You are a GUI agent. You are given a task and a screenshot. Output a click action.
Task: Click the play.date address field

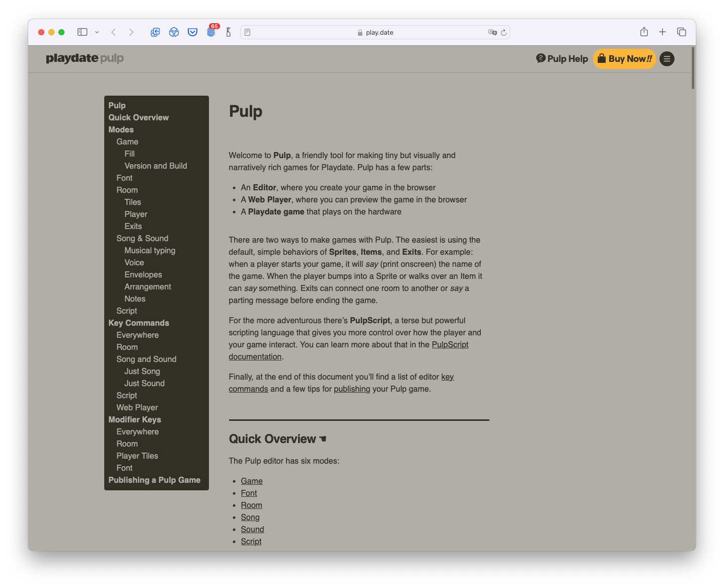click(375, 32)
